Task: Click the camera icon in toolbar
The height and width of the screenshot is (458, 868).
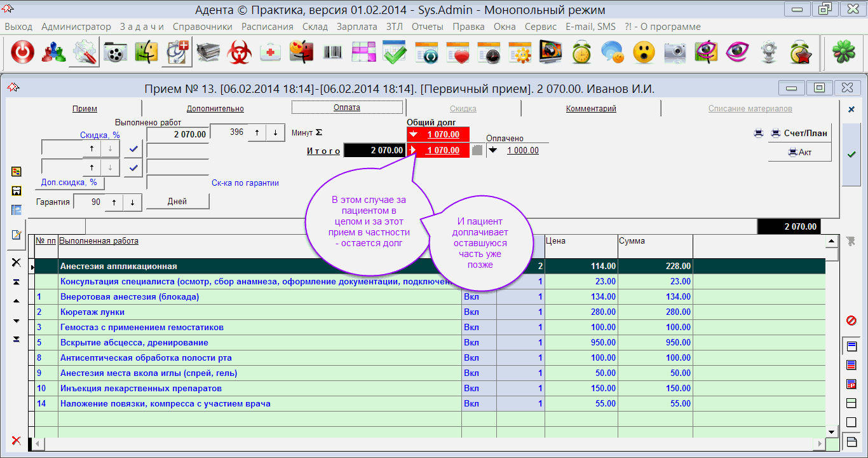Action: pos(675,53)
